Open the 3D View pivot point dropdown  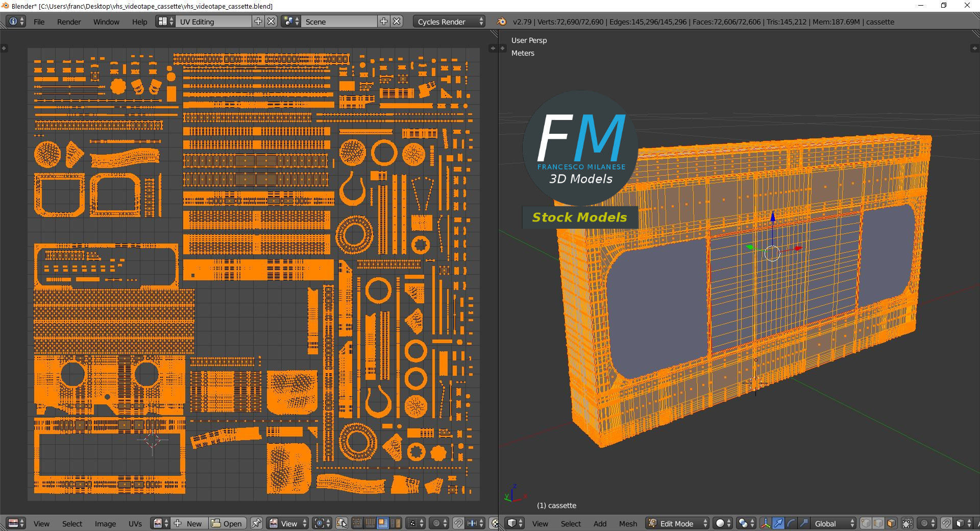pyautogui.click(x=746, y=523)
